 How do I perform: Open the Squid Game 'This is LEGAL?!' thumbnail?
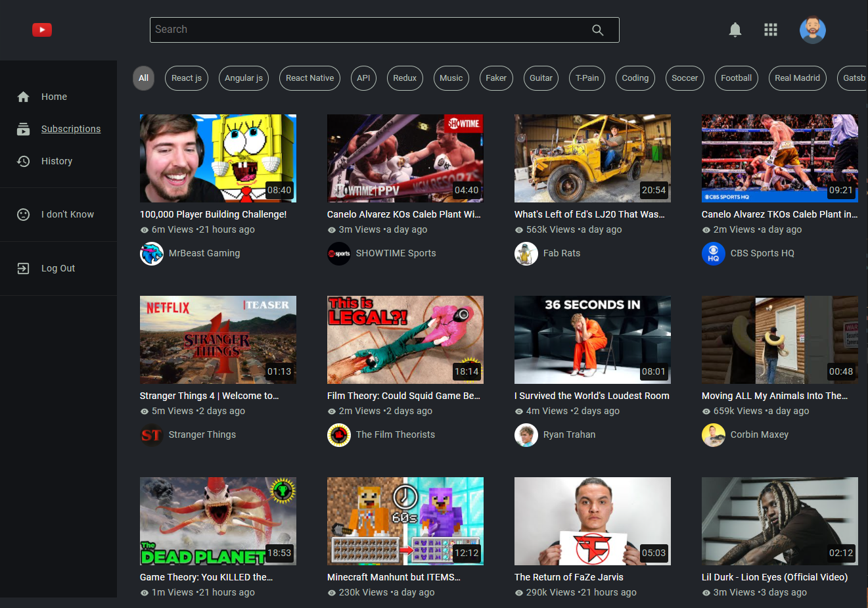click(x=405, y=340)
